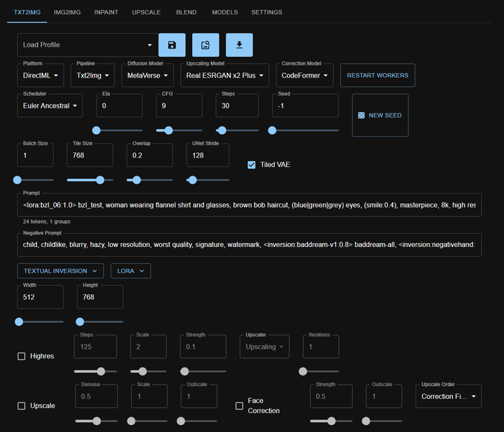Click the Height input field
This screenshot has width=504, height=432.
(100, 297)
